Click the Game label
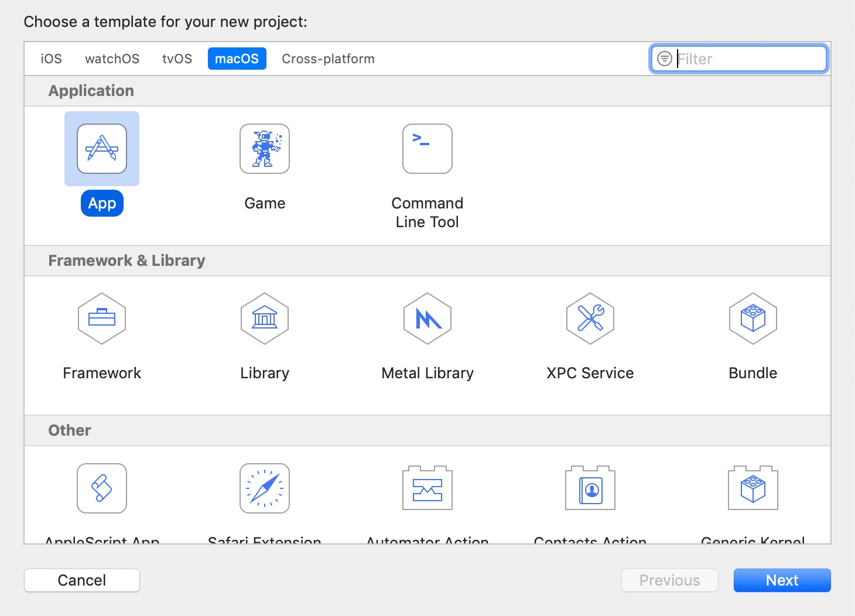The height and width of the screenshot is (616, 855). 265,203
